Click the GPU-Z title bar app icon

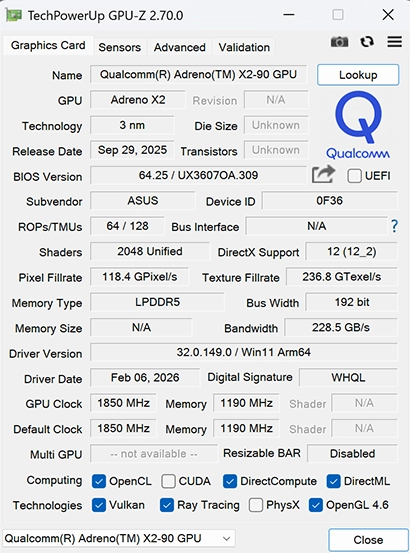click(14, 15)
